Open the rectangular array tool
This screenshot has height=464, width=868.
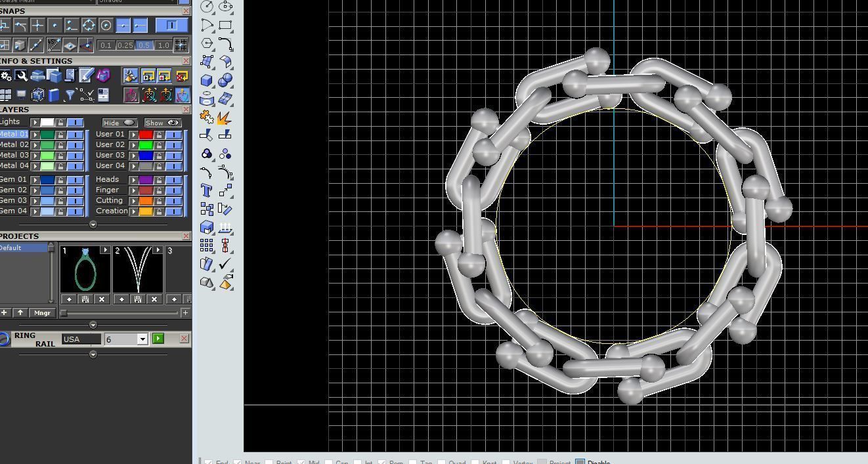click(x=207, y=245)
